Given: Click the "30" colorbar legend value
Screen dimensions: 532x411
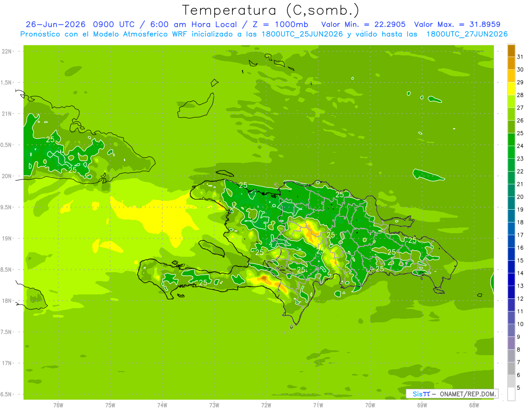Looking at the screenshot, I should tap(520, 70).
